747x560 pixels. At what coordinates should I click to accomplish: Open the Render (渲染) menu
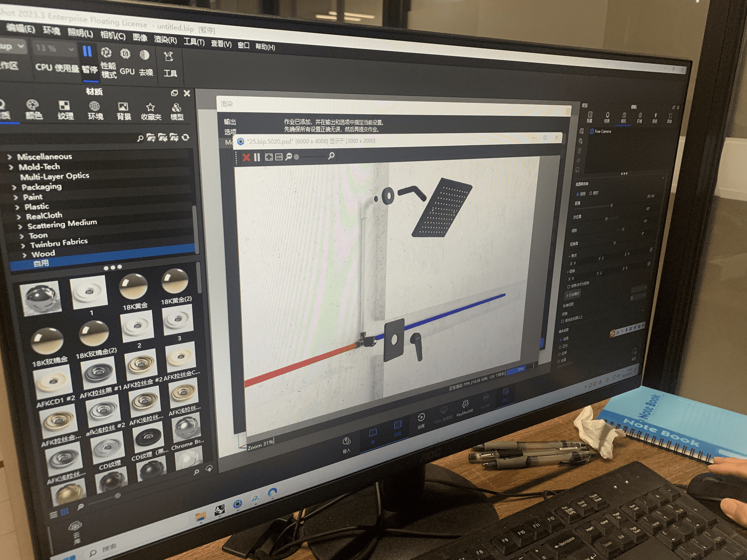click(x=166, y=39)
